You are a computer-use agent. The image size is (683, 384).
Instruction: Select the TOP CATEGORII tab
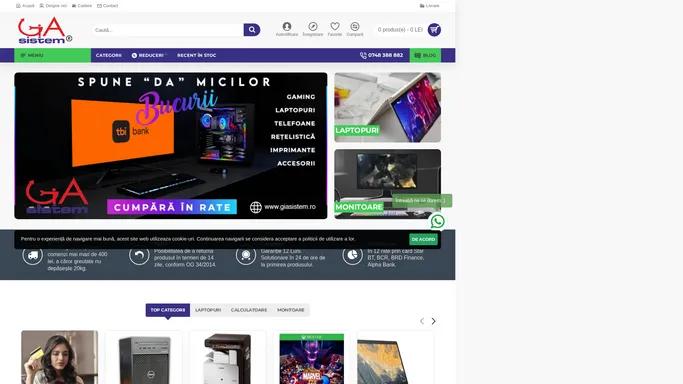[x=168, y=310]
